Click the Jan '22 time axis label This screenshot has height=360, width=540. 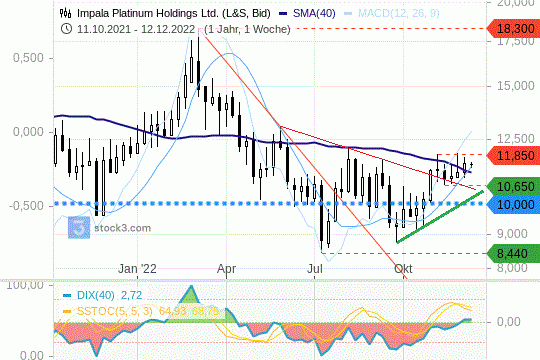[x=137, y=269]
